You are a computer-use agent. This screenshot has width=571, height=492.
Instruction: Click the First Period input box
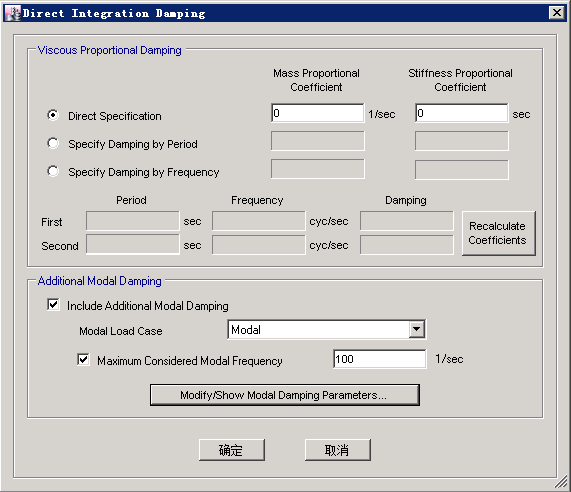click(133, 221)
